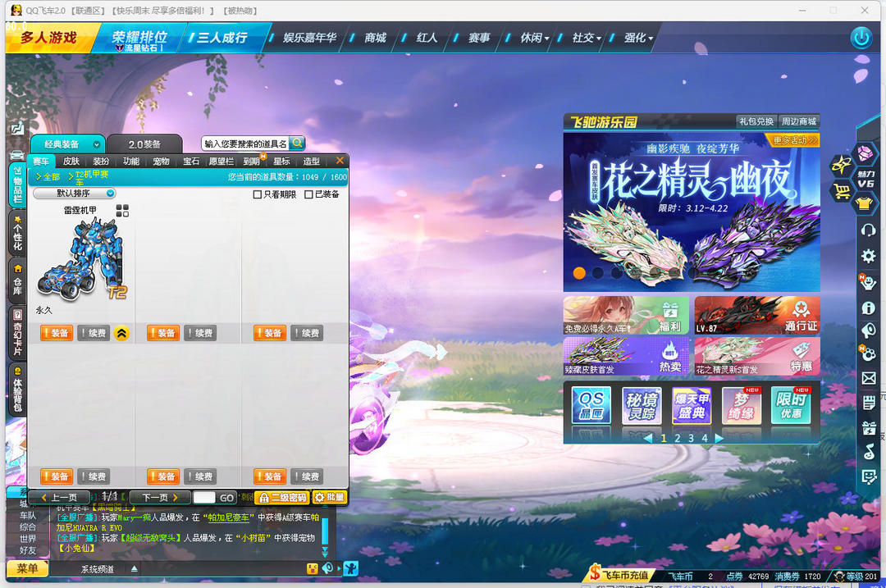Tick the 已装备 checkbox
The height and width of the screenshot is (588, 886).
[308, 194]
